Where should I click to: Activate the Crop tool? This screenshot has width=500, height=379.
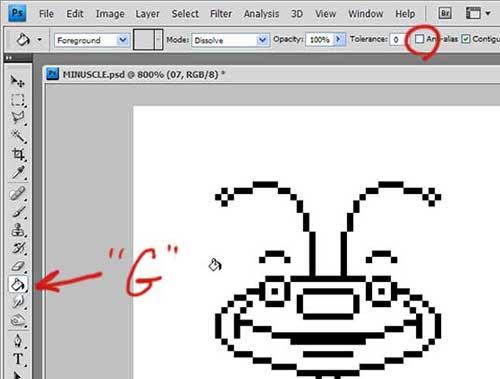pyautogui.click(x=18, y=154)
